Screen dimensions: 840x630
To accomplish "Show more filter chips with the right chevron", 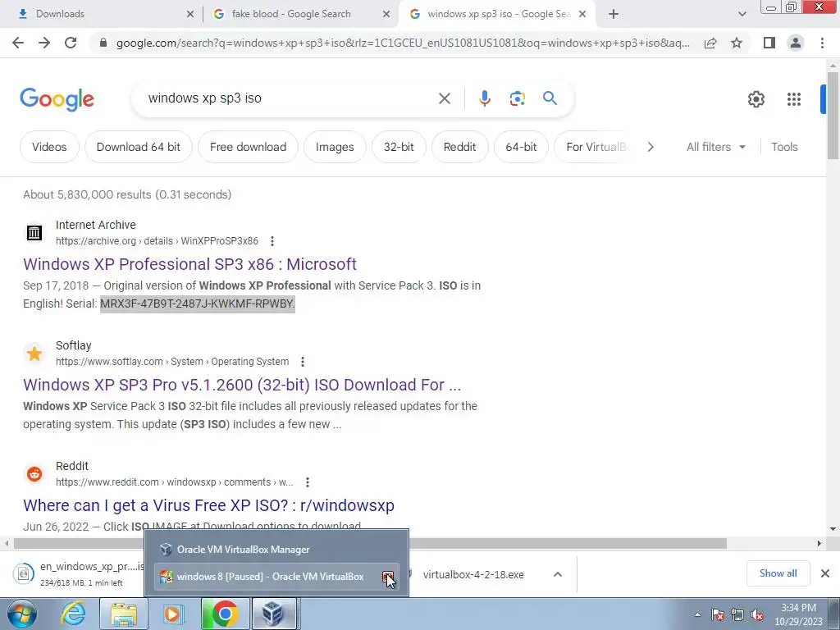I will (x=651, y=147).
